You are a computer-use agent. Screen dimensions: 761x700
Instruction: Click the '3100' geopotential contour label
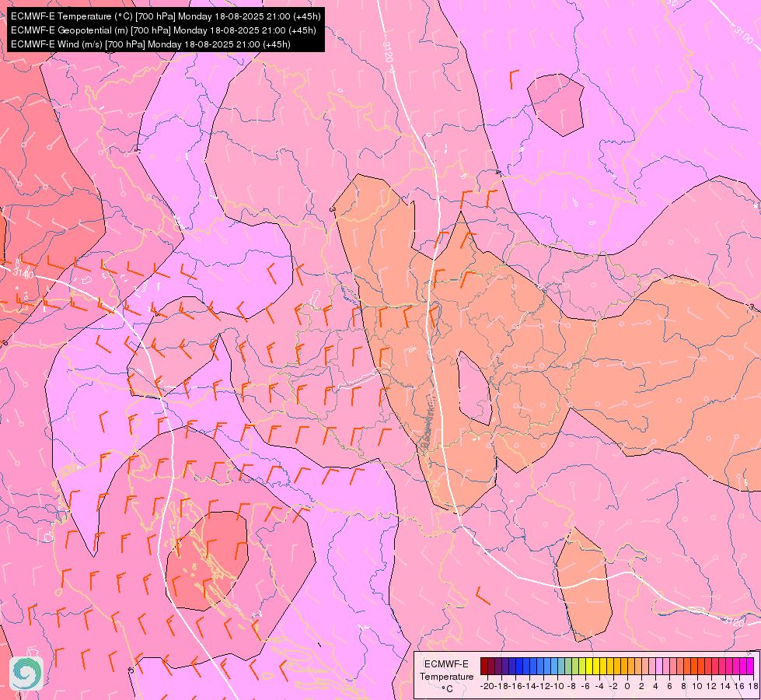[744, 34]
